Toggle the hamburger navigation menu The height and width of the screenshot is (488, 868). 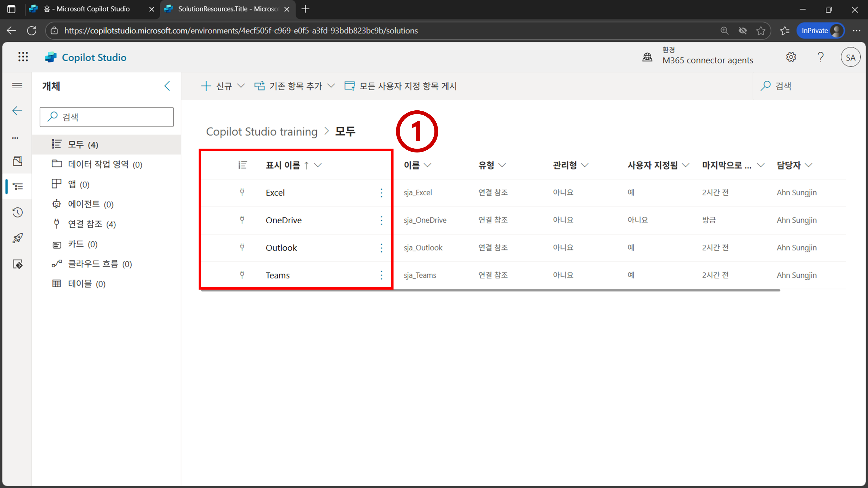pyautogui.click(x=17, y=85)
